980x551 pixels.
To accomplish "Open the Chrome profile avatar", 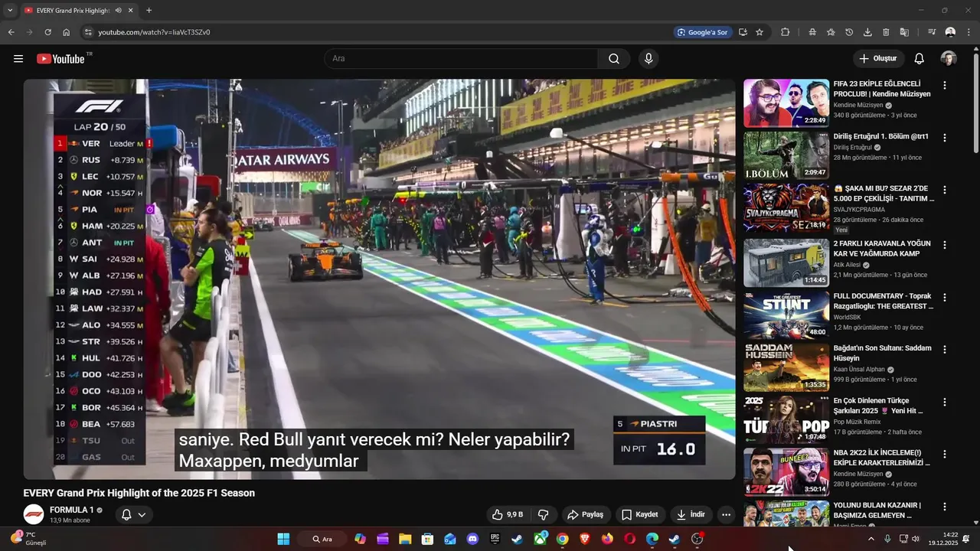I will [x=950, y=32].
